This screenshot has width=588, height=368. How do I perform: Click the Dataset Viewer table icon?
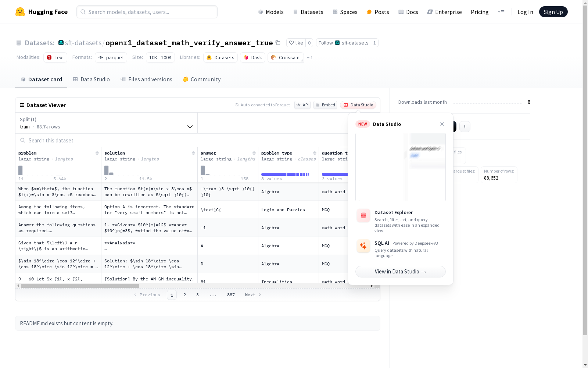(x=22, y=105)
